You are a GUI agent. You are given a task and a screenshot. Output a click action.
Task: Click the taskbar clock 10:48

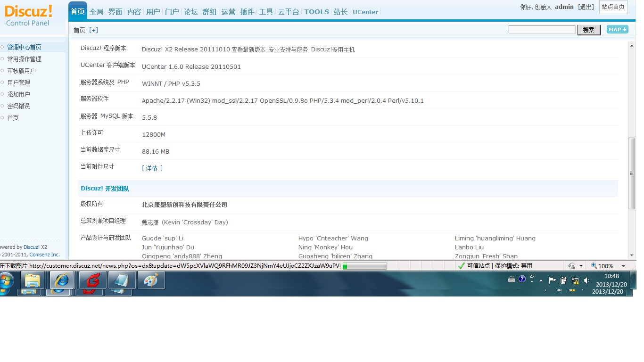[x=611, y=276]
